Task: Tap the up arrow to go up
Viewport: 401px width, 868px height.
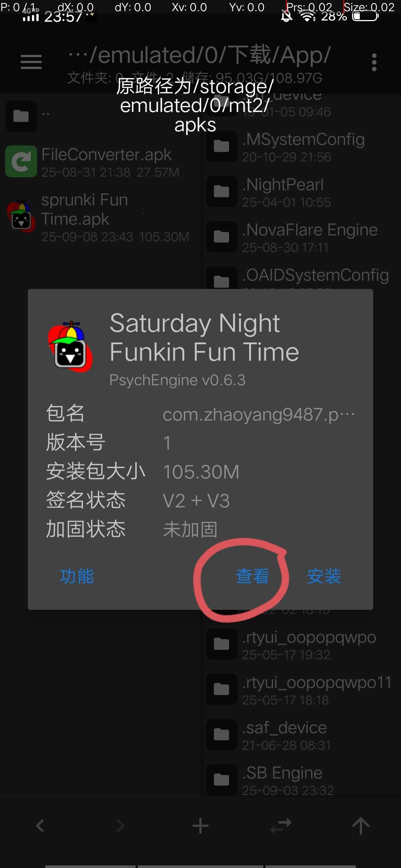Action: 361,826
